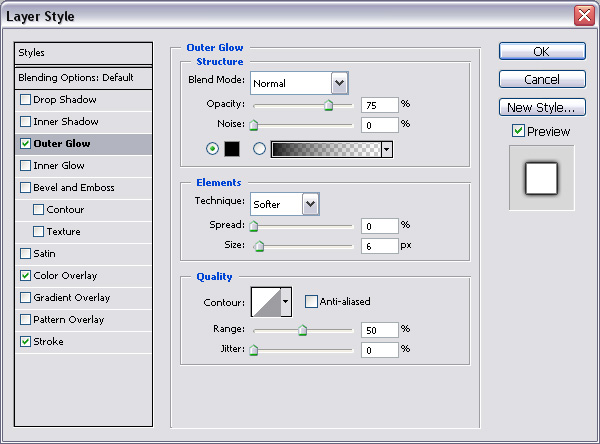
Task: Click the New Style... button
Action: (541, 107)
